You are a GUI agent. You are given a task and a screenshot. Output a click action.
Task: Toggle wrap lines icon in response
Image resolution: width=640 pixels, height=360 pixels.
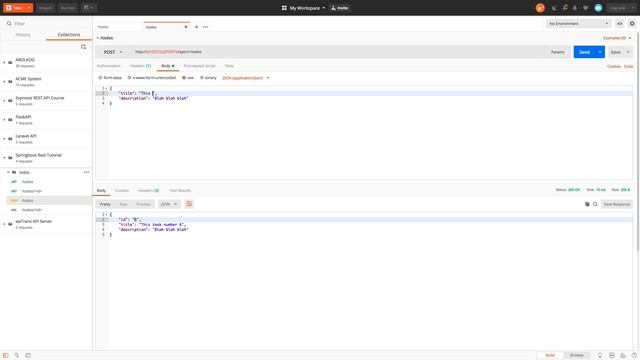[189, 204]
